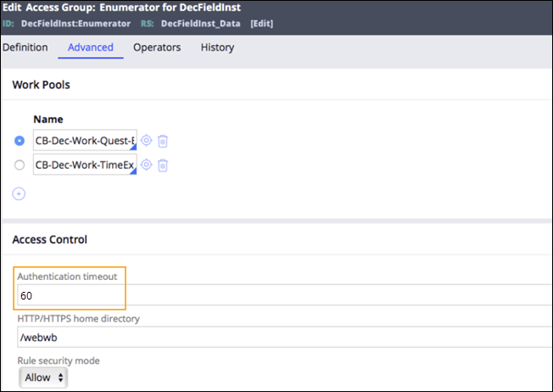
Task: Click into the CB-Dec-Work-Quest name field
Action: pyautogui.click(x=83, y=141)
